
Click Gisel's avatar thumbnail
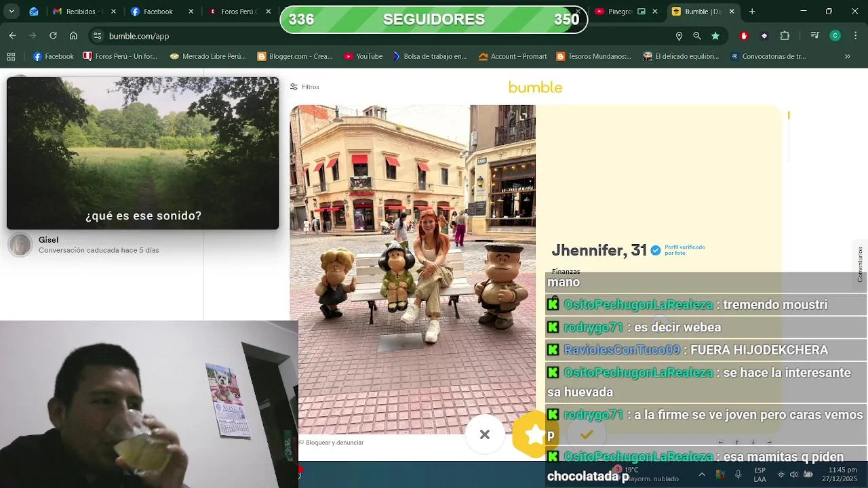point(20,245)
